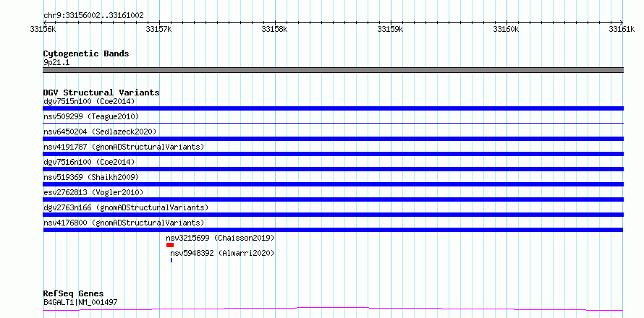The height and width of the screenshot is (318, 644).
Task: Click nsv5948392 (Almarri2020) label
Action: (x=222, y=253)
